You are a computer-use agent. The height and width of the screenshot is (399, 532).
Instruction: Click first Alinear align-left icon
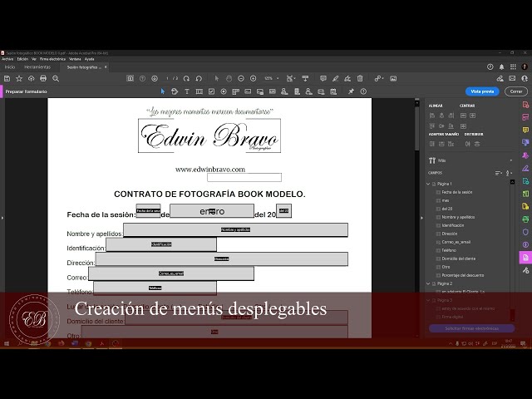[x=432, y=116]
